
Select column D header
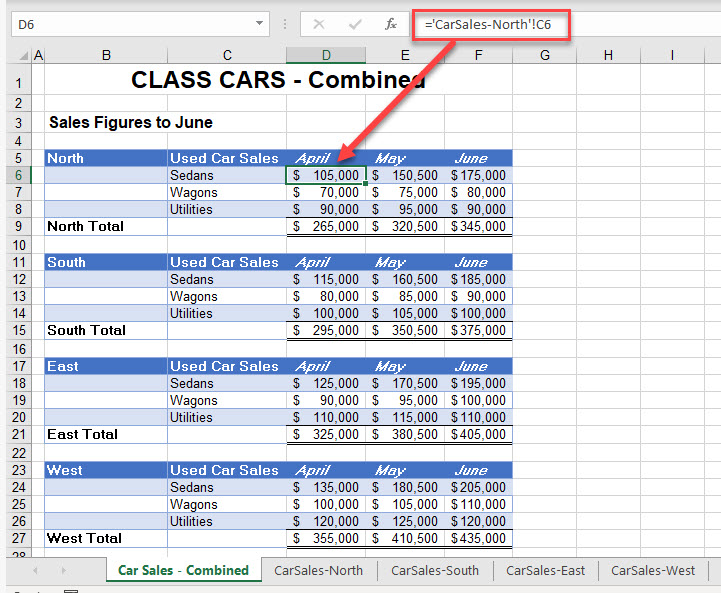(325, 55)
